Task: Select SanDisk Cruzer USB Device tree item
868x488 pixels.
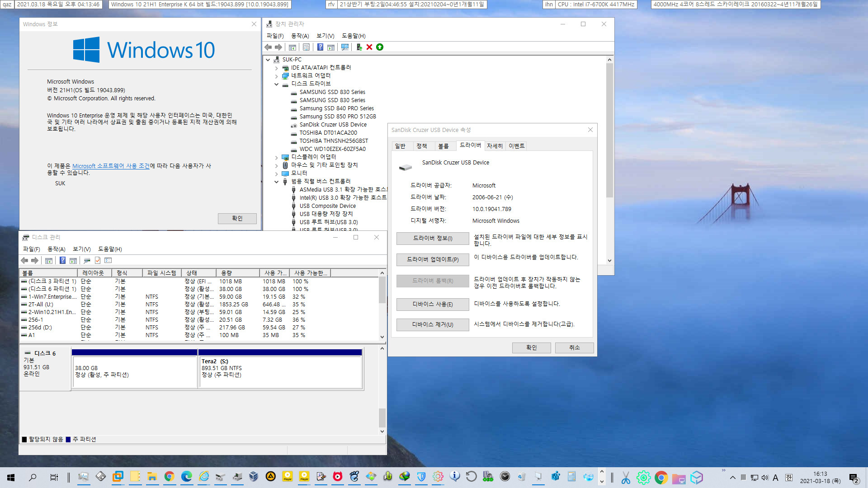Action: pos(335,124)
